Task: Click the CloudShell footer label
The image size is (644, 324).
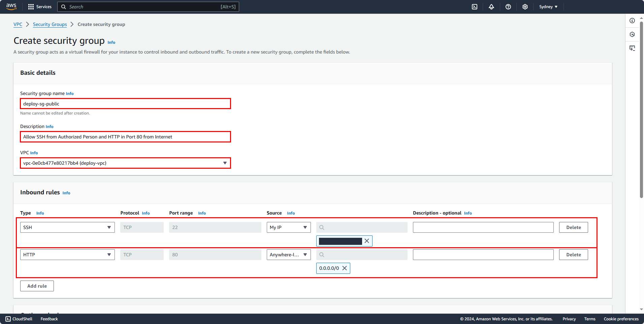Action: [22, 319]
